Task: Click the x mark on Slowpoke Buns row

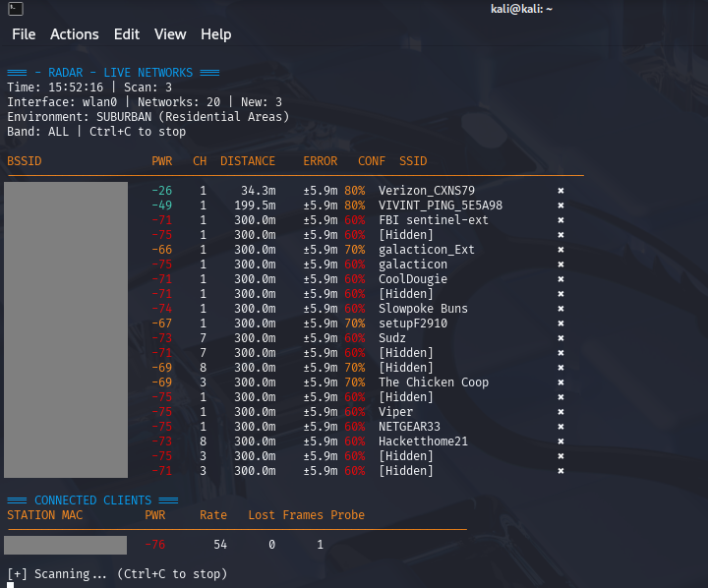Action: [560, 309]
